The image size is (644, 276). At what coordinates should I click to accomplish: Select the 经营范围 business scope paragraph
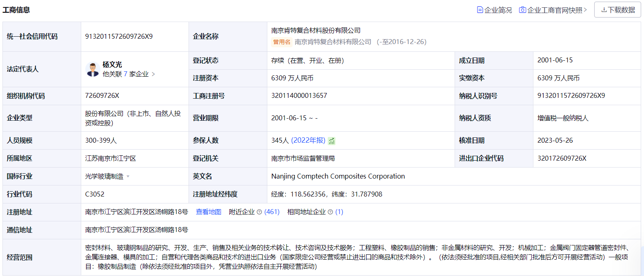pos(358,257)
